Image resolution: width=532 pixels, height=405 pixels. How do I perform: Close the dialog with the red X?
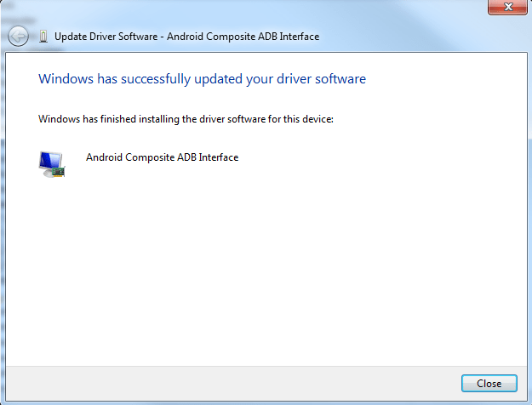pyautogui.click(x=507, y=8)
